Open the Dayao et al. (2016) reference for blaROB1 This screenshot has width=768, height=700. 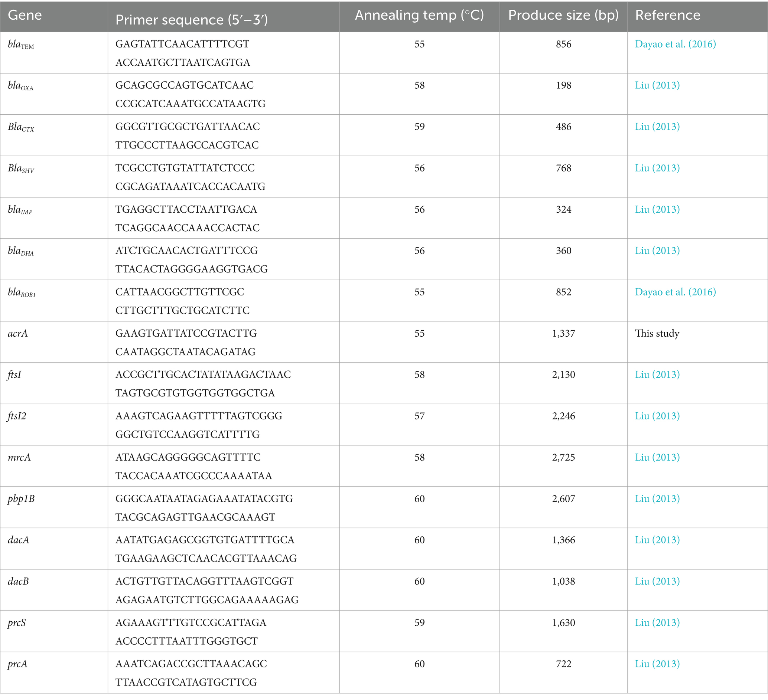click(x=675, y=292)
